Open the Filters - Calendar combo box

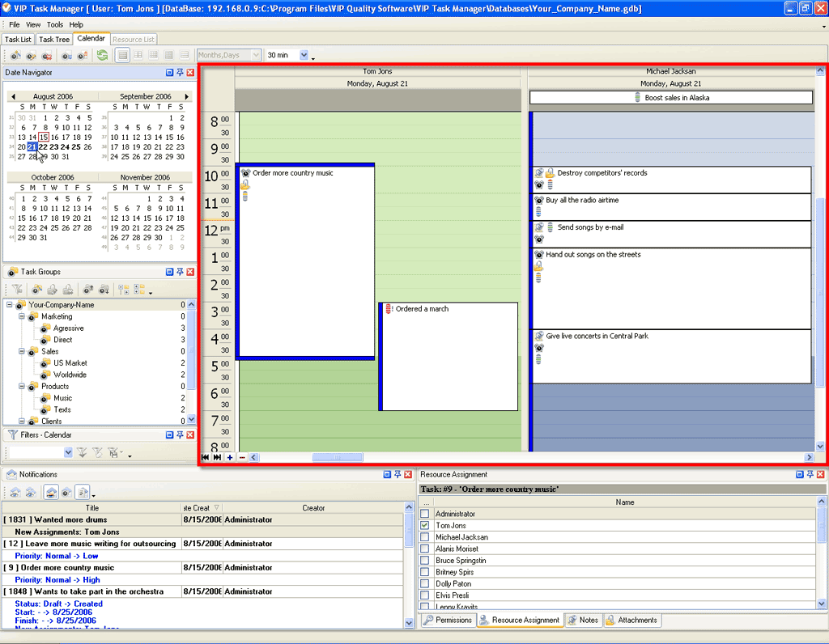pyautogui.click(x=68, y=452)
